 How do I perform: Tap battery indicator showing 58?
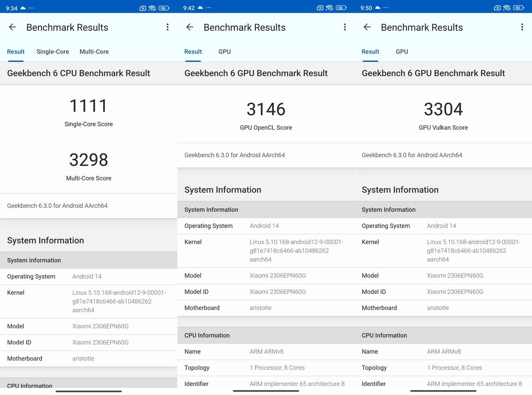(164, 8)
